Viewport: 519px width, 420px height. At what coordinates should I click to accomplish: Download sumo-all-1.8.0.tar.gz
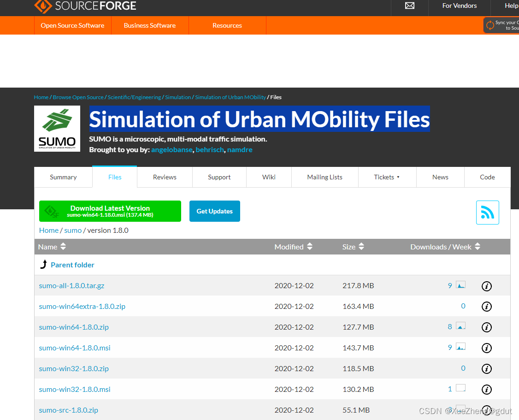point(71,286)
